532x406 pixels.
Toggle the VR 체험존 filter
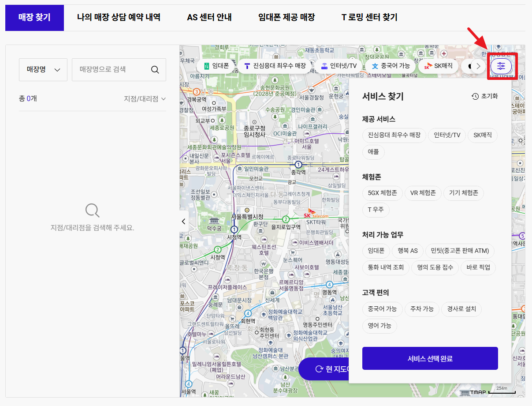coord(423,193)
